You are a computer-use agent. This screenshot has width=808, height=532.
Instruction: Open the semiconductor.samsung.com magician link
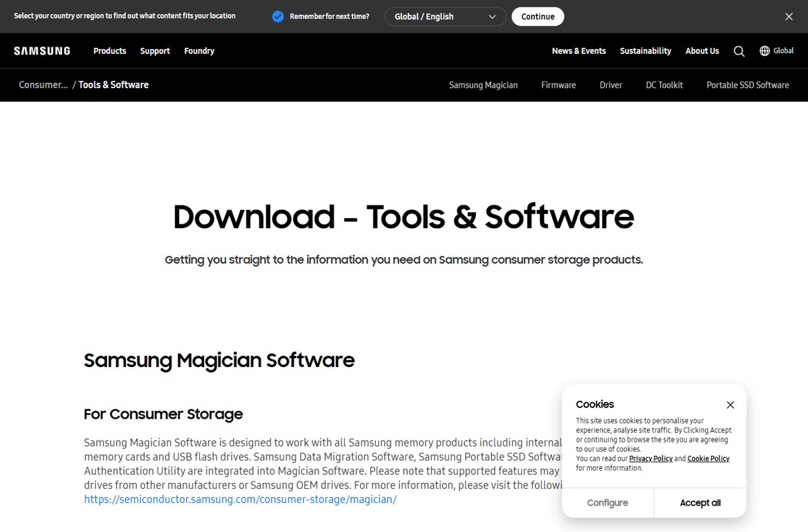240,499
